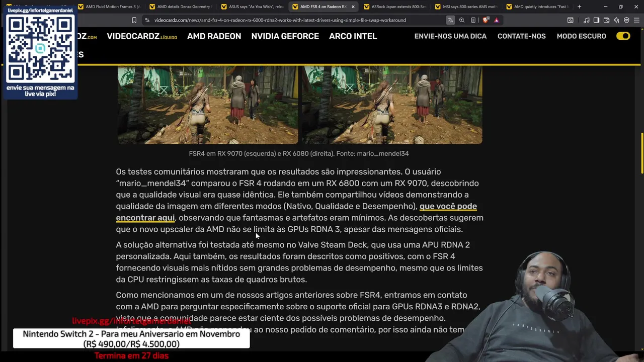Switch to AMD details Dense Geometry tab
This screenshot has height=362, width=644.
click(181, 7)
